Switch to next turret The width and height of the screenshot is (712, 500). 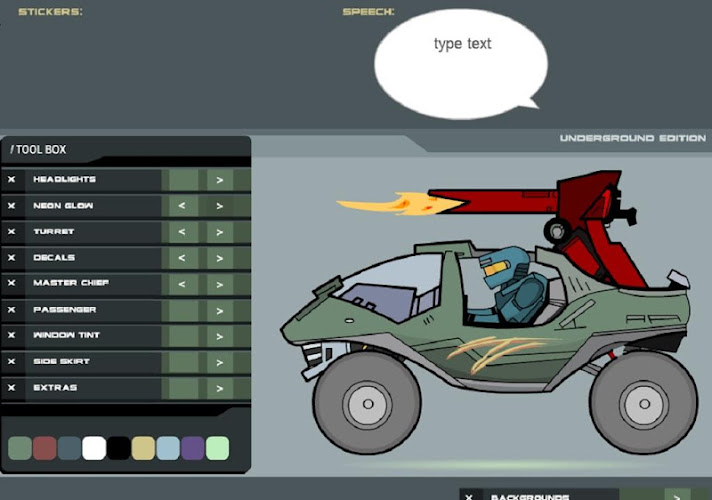click(220, 232)
